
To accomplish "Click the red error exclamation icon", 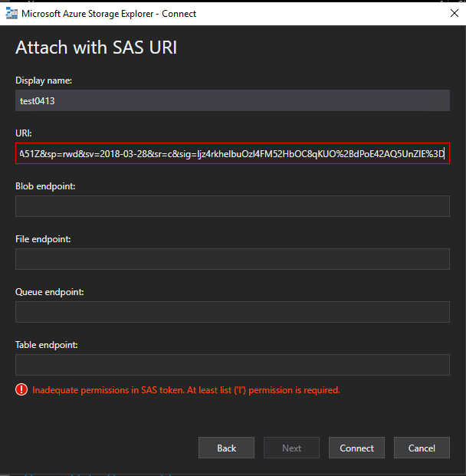I will [x=21, y=389].
